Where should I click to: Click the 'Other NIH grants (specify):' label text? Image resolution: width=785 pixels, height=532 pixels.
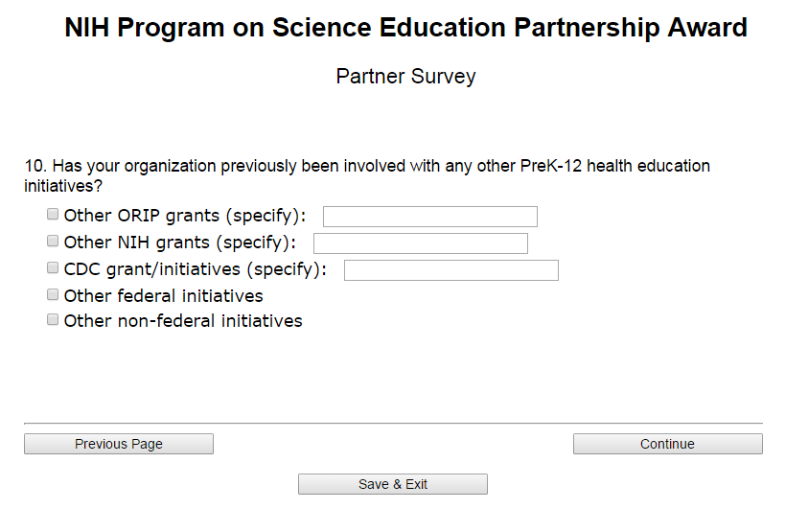pos(180,243)
